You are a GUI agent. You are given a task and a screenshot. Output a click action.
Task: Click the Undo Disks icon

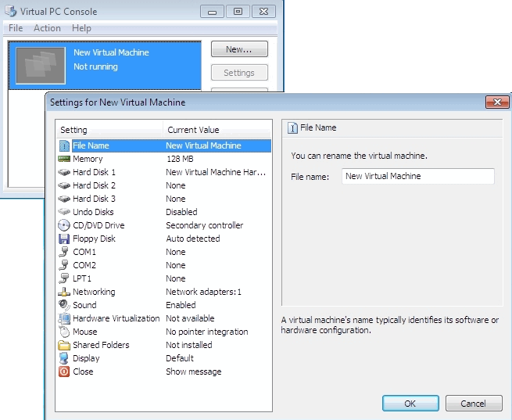pos(64,212)
